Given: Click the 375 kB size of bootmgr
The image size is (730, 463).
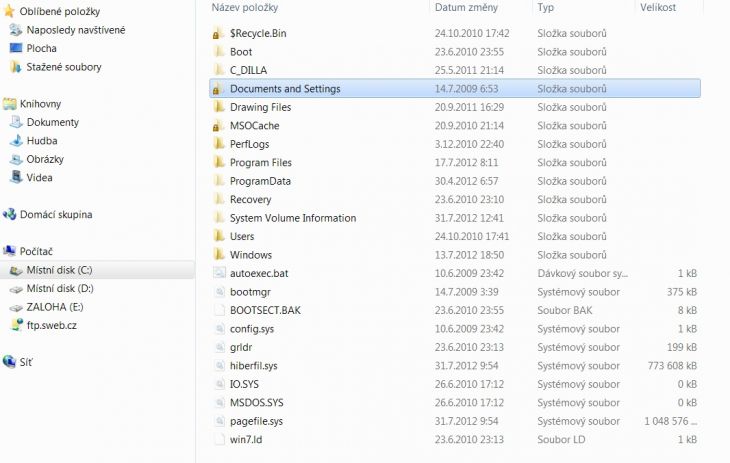Looking at the screenshot, I should [x=682, y=292].
